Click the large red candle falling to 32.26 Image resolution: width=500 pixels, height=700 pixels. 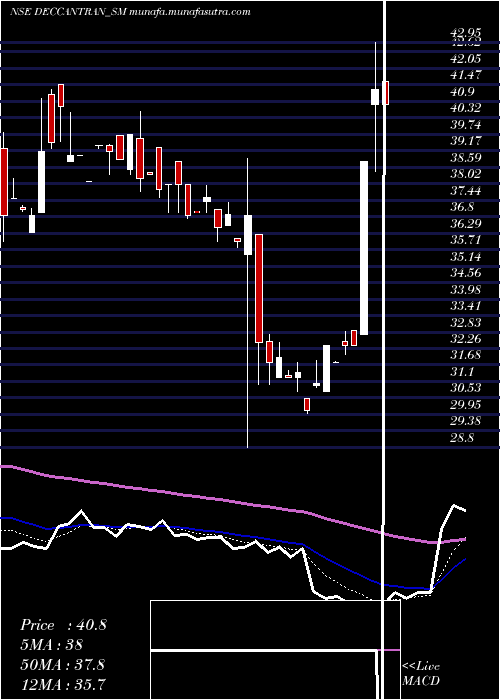click(258, 288)
